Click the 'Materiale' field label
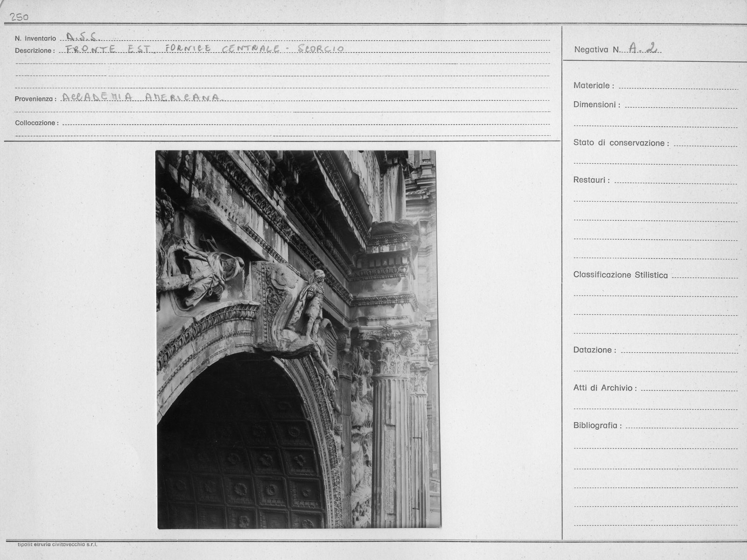747x560 pixels. (x=594, y=86)
